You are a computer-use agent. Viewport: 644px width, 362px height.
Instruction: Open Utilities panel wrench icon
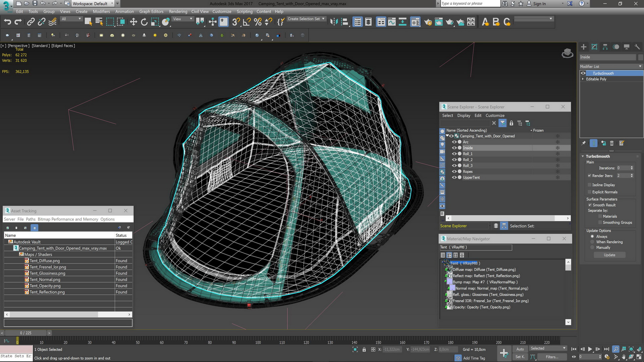pyautogui.click(x=637, y=47)
